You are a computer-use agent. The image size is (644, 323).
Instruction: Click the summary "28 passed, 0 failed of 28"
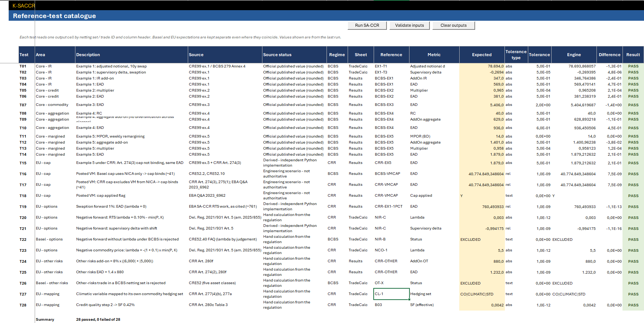tap(98, 320)
